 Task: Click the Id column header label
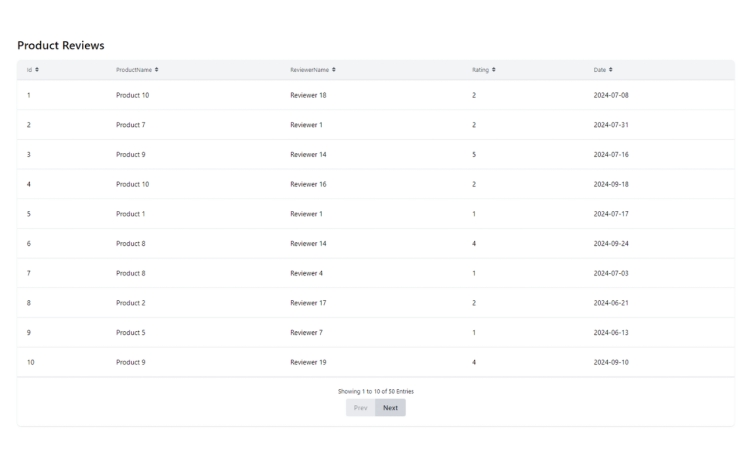(29, 70)
